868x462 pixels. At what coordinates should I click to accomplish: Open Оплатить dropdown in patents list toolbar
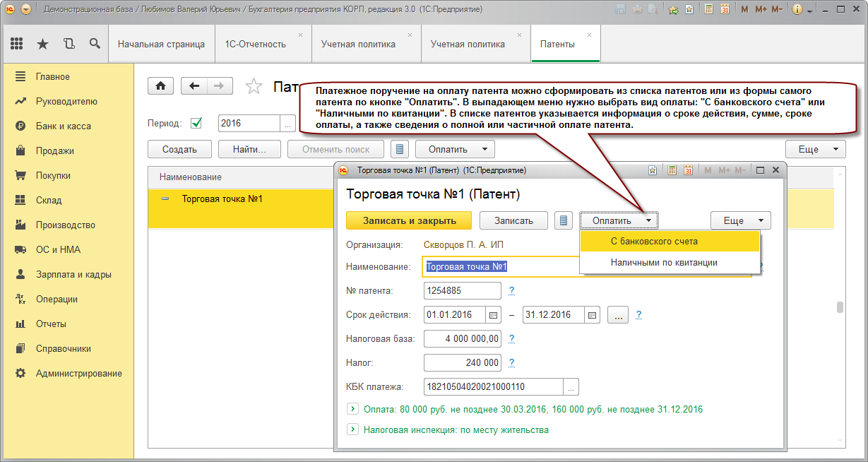click(455, 149)
